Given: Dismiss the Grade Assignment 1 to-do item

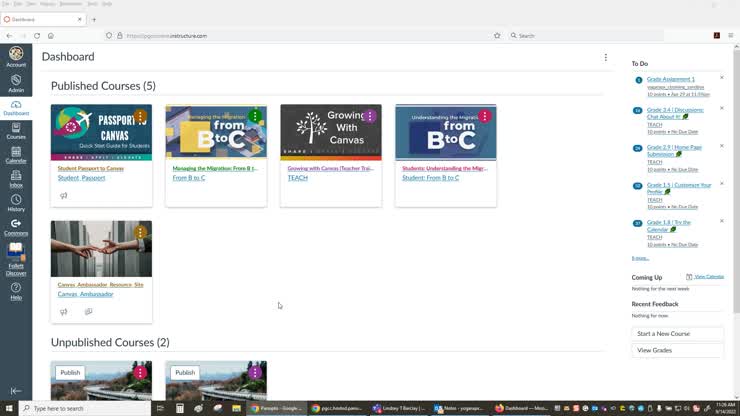Looking at the screenshot, I should coord(722,78).
